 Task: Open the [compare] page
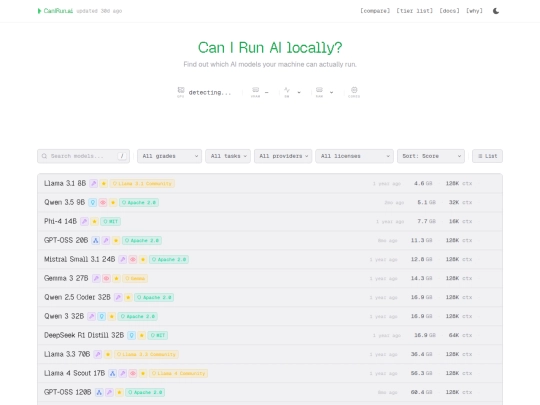coord(375,11)
